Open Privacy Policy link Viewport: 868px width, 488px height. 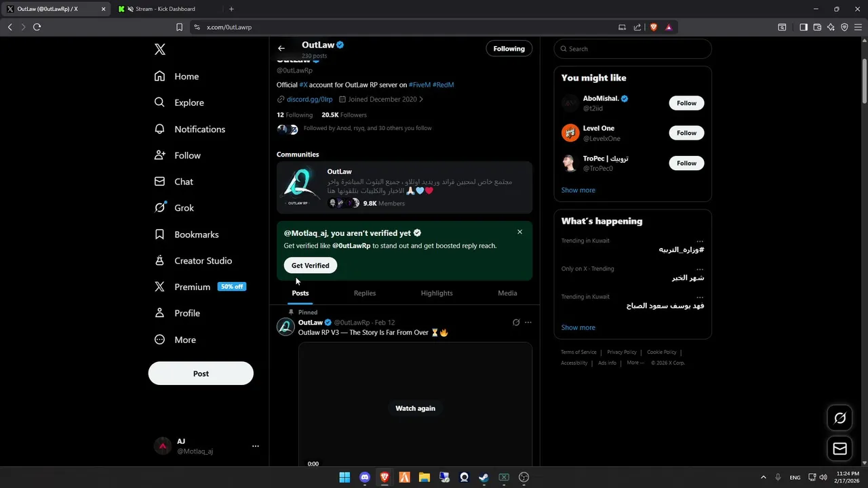[x=622, y=352]
